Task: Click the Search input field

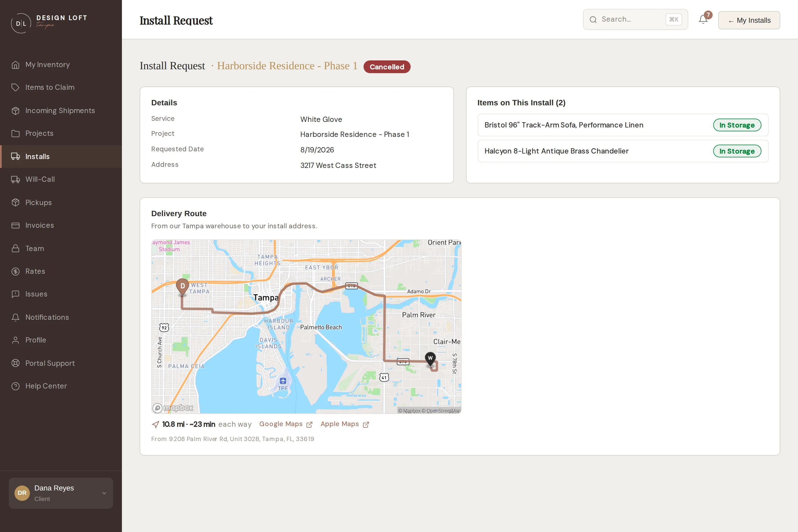Action: coord(635,19)
